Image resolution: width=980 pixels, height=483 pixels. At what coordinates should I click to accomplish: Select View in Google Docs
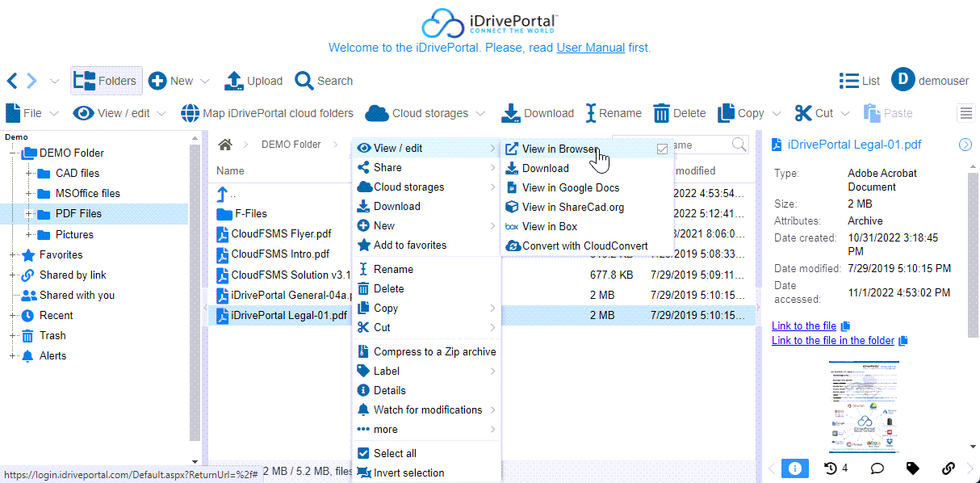(x=570, y=187)
